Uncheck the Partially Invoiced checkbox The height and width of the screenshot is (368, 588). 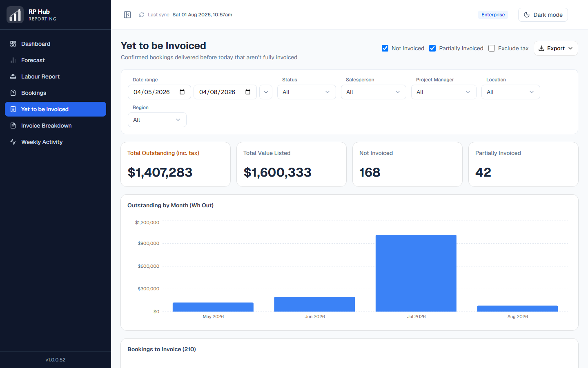coord(432,48)
